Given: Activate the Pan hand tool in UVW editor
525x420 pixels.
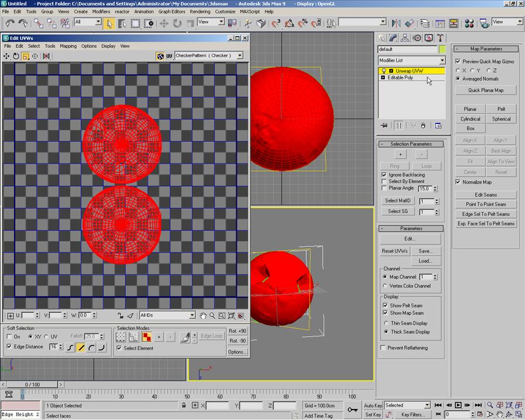Looking at the screenshot, I should pyautogui.click(x=203, y=316).
